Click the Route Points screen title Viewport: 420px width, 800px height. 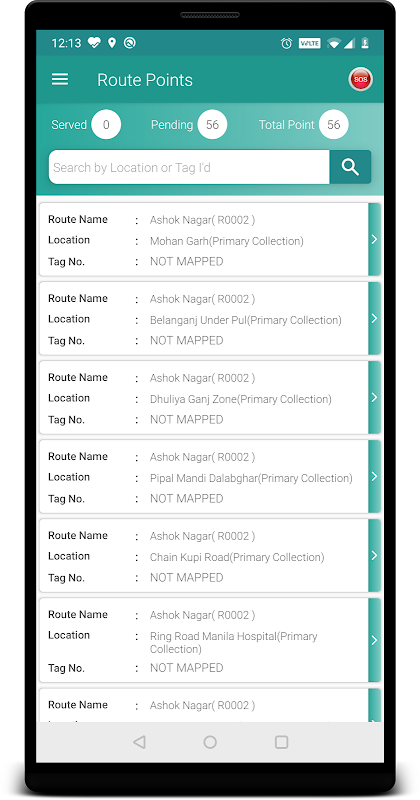[x=145, y=80]
